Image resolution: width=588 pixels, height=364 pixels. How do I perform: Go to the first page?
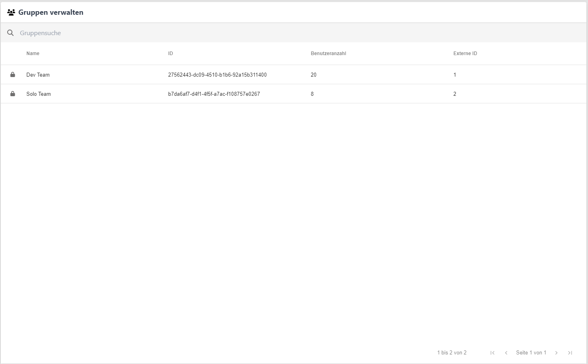click(493, 353)
